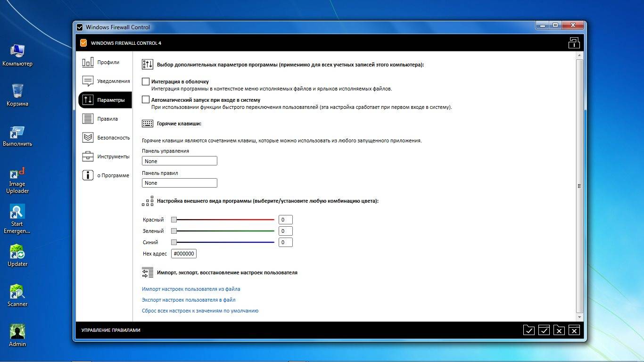
Task: Select the Параметры sidebar section
Action: pos(105,100)
